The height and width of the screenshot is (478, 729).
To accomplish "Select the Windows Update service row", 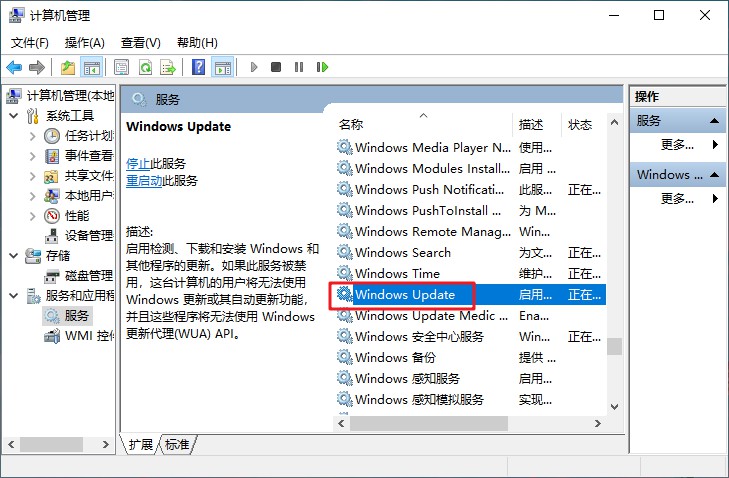I will coord(470,294).
